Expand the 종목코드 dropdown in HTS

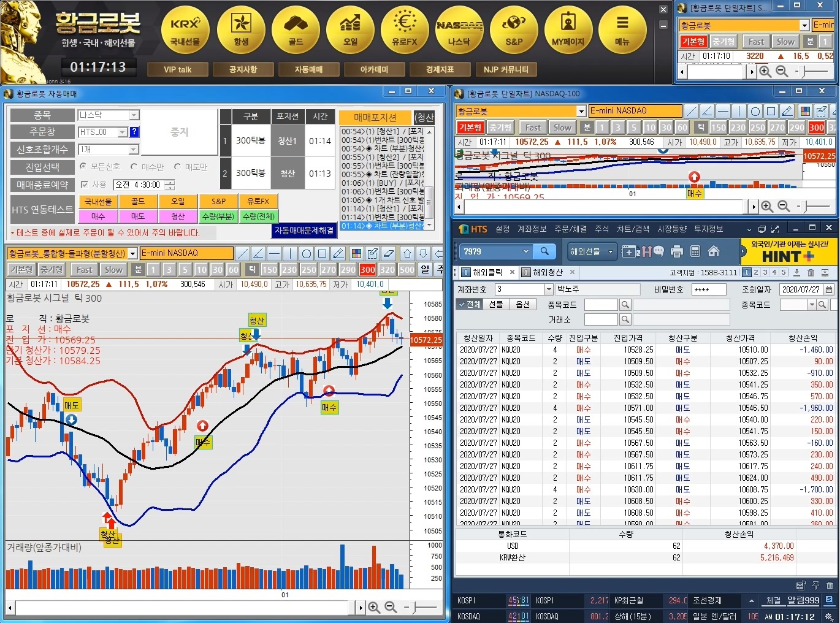812,305
